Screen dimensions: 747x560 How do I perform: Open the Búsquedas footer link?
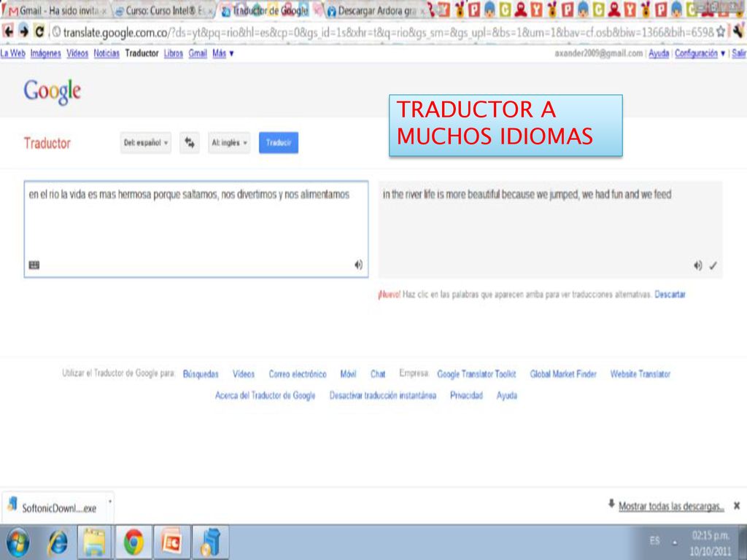click(201, 374)
